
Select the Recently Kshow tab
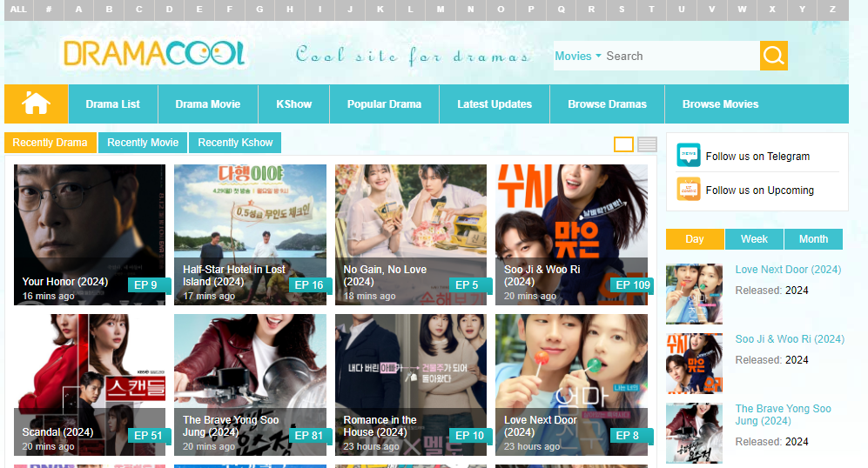(235, 143)
